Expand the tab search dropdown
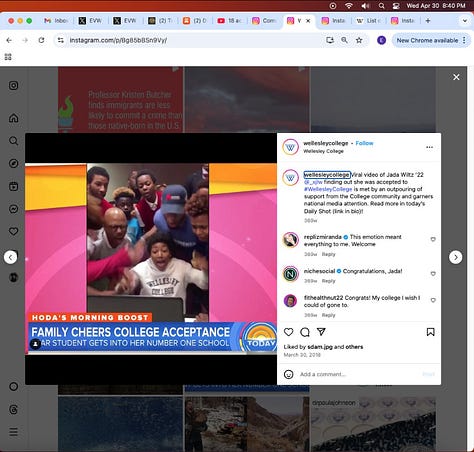Screen dimensions: 474x452 tap(465, 21)
